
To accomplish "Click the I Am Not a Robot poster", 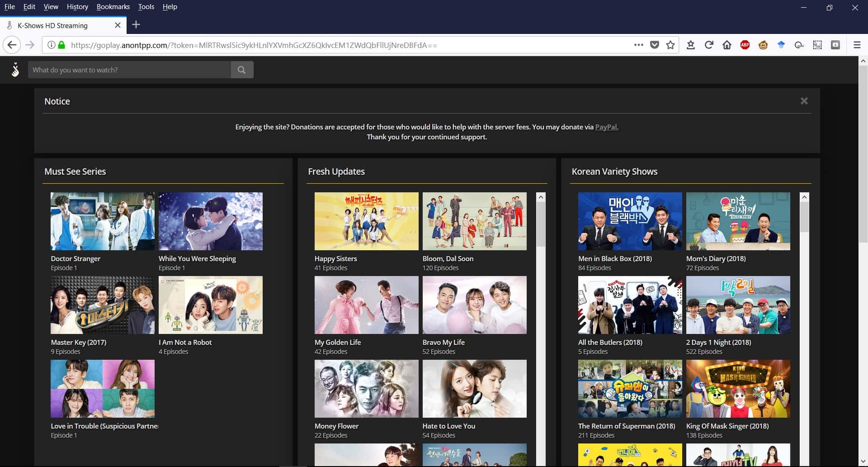I will [x=211, y=305].
